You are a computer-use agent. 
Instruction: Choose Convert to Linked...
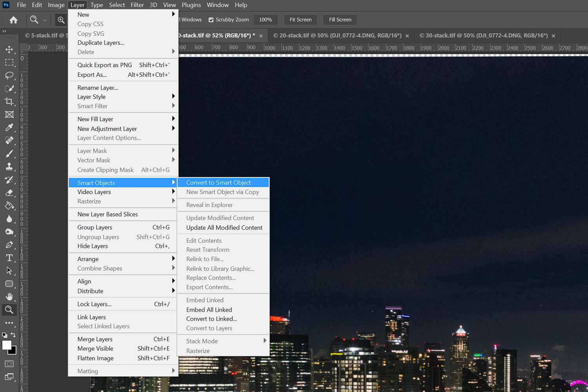223,319
